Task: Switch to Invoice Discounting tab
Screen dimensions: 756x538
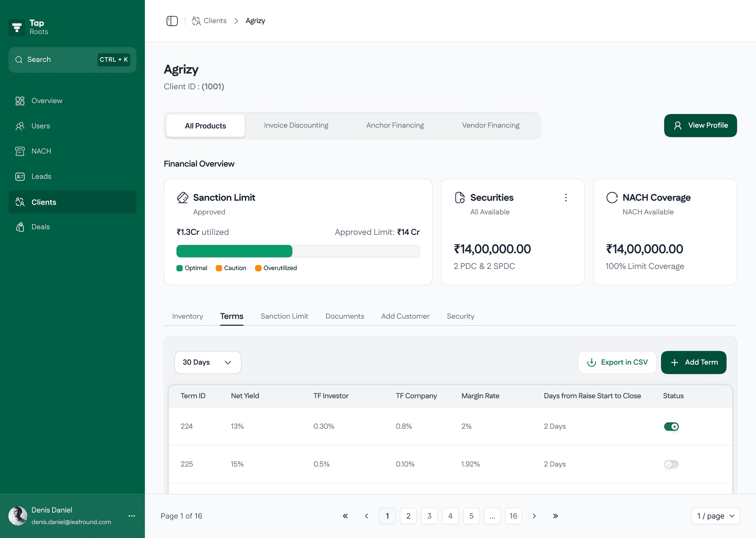Action: (x=296, y=125)
